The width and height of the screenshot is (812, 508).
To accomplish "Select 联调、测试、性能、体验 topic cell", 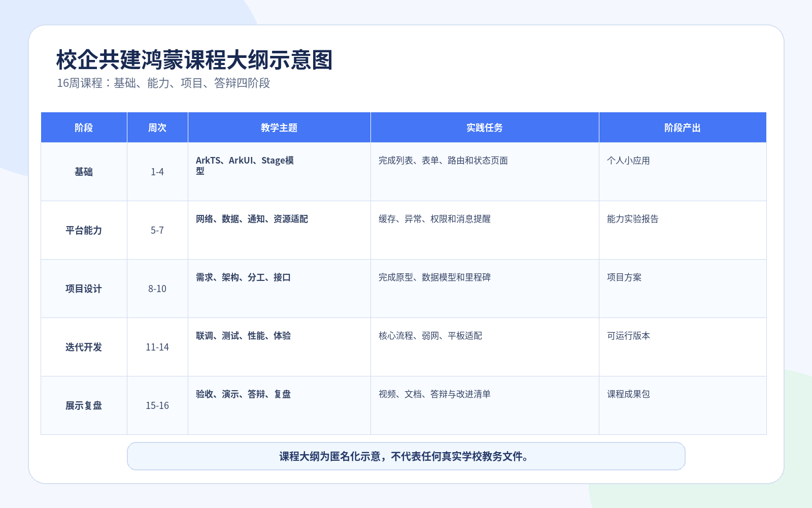I will 279,347.
